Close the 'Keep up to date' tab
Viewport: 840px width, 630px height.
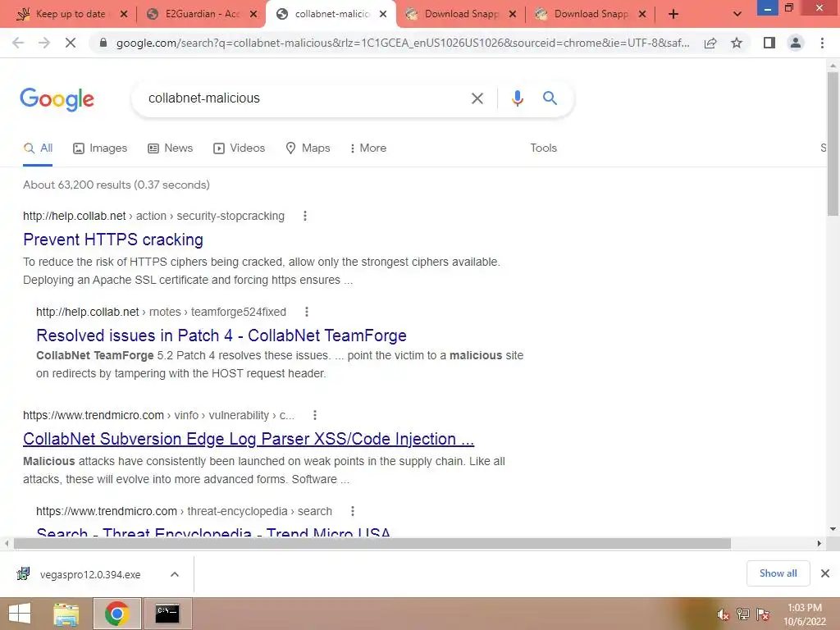coord(124,15)
